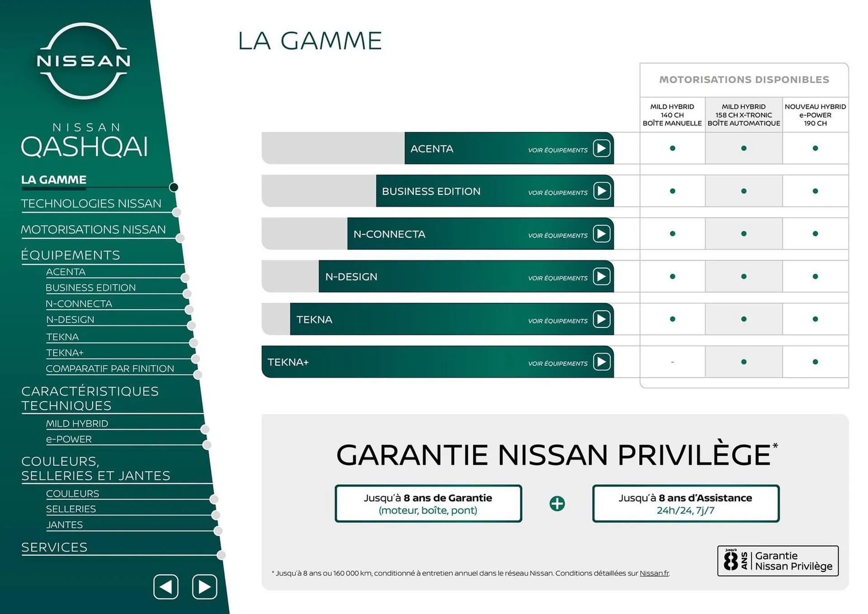The width and height of the screenshot is (868, 614).
Task: Click the green plus icon between warranty boxes
Action: point(557,503)
